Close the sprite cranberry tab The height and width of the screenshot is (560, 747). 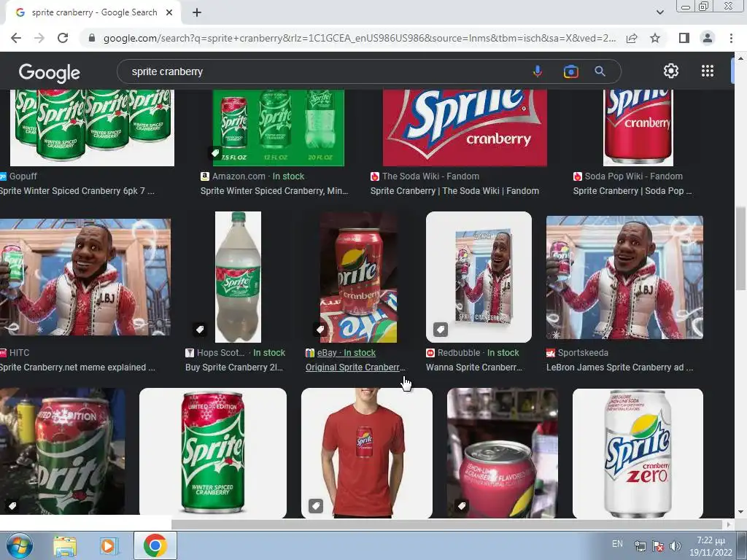click(x=169, y=13)
